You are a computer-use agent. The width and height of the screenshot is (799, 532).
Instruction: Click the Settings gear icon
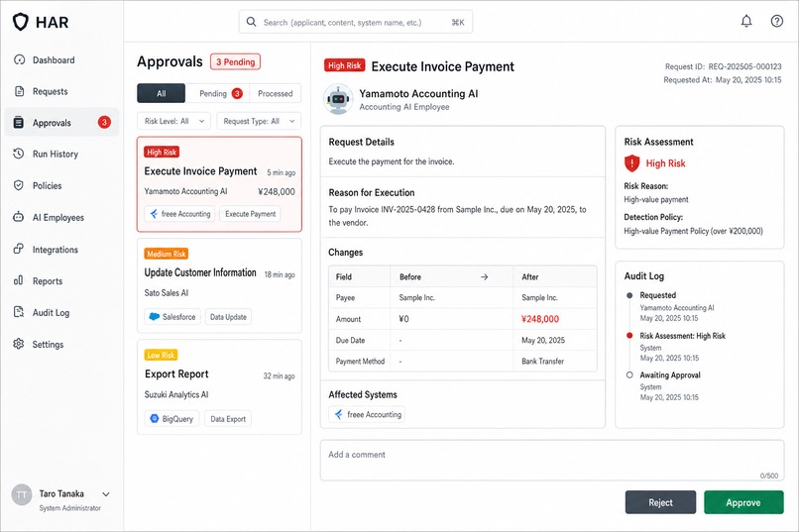[x=19, y=344]
